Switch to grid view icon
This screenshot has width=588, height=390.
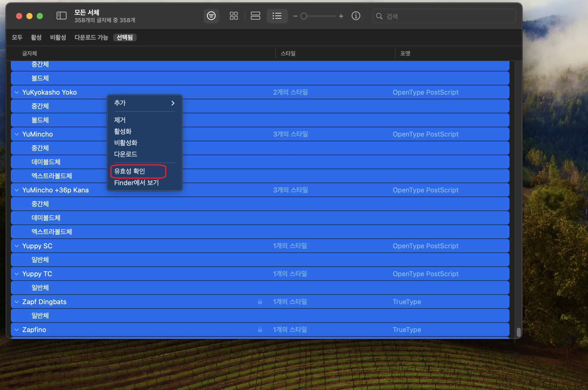click(x=234, y=16)
